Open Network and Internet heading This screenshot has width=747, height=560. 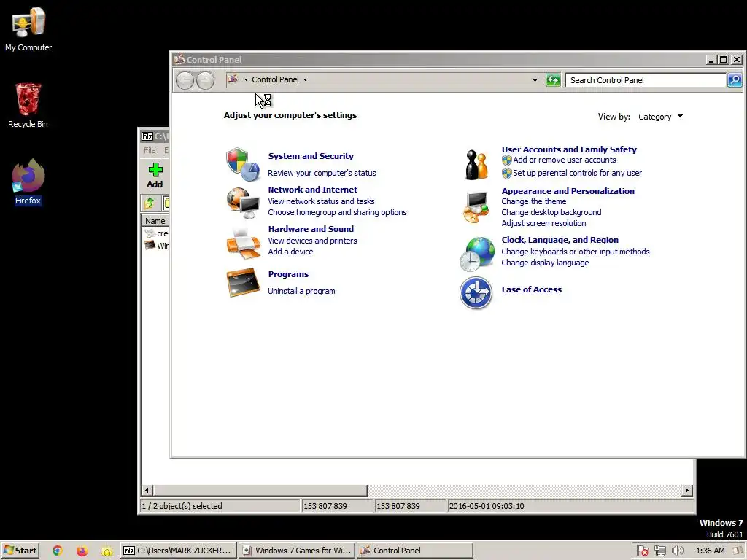point(312,190)
